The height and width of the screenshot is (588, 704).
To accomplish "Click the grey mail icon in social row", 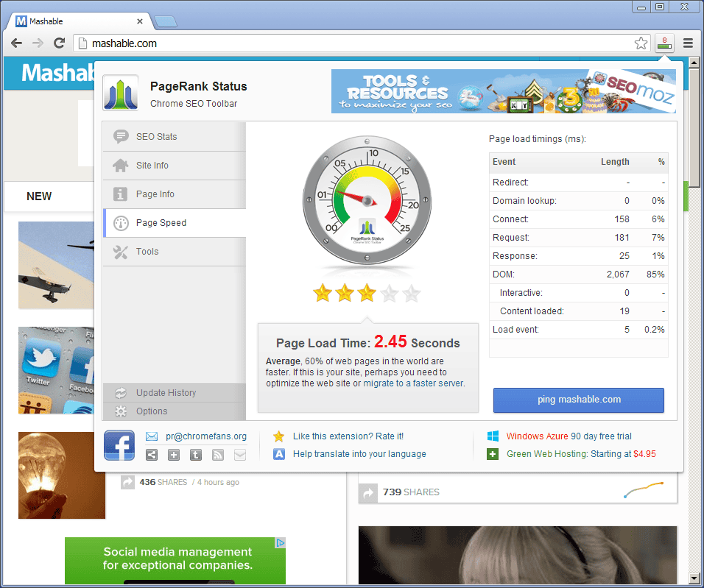I will [x=240, y=455].
